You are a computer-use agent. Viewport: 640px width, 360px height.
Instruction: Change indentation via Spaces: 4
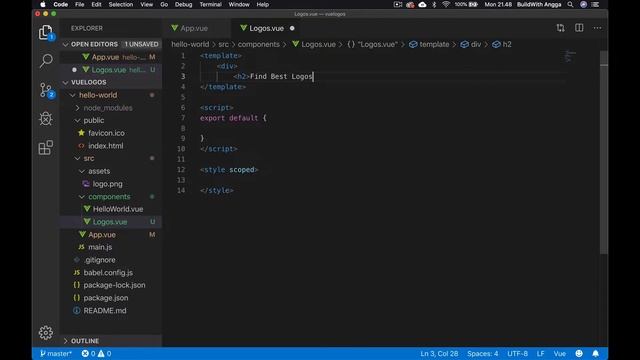click(482, 353)
